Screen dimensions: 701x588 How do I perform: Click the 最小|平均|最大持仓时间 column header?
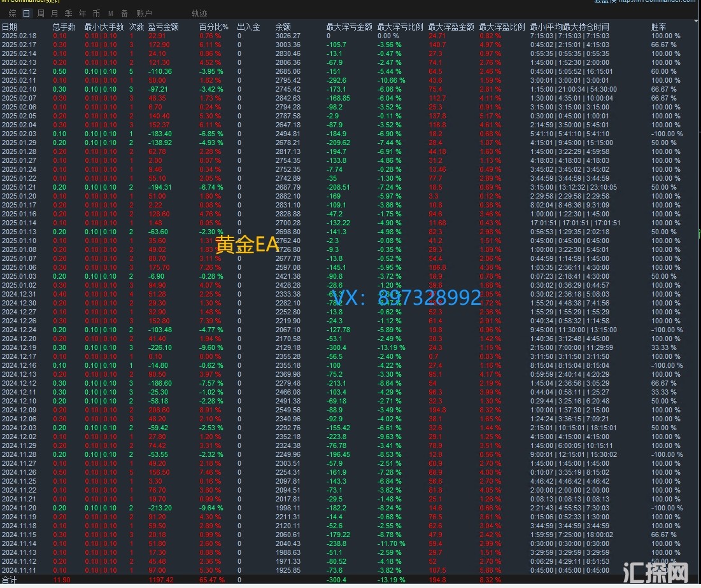570,27
